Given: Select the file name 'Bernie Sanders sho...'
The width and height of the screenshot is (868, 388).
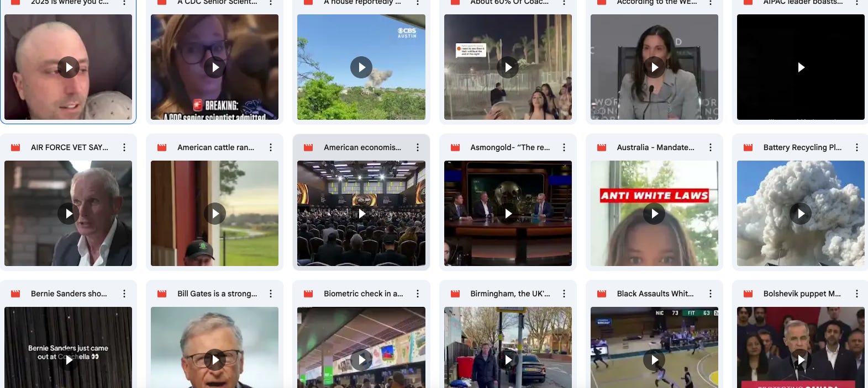Looking at the screenshot, I should click(69, 294).
